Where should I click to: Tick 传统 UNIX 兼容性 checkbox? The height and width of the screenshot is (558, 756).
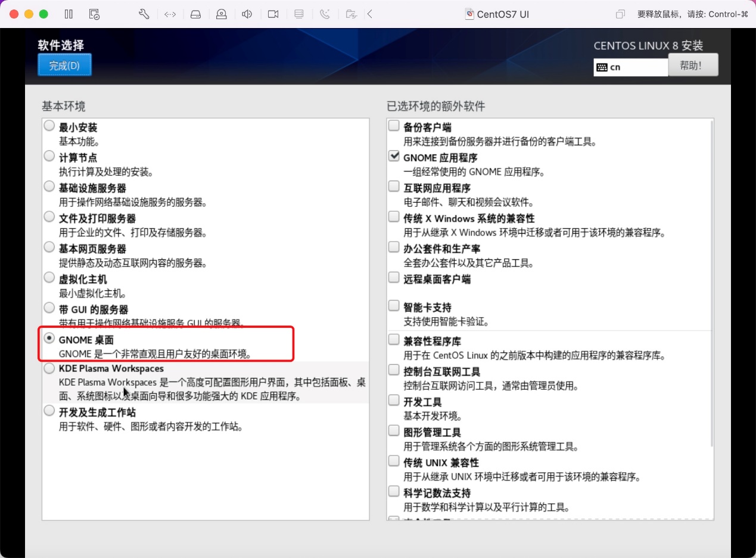(394, 462)
